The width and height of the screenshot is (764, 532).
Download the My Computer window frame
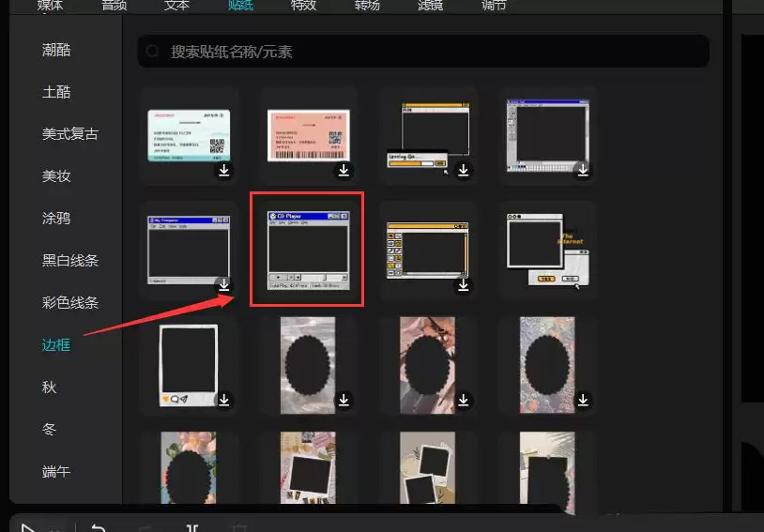click(224, 284)
